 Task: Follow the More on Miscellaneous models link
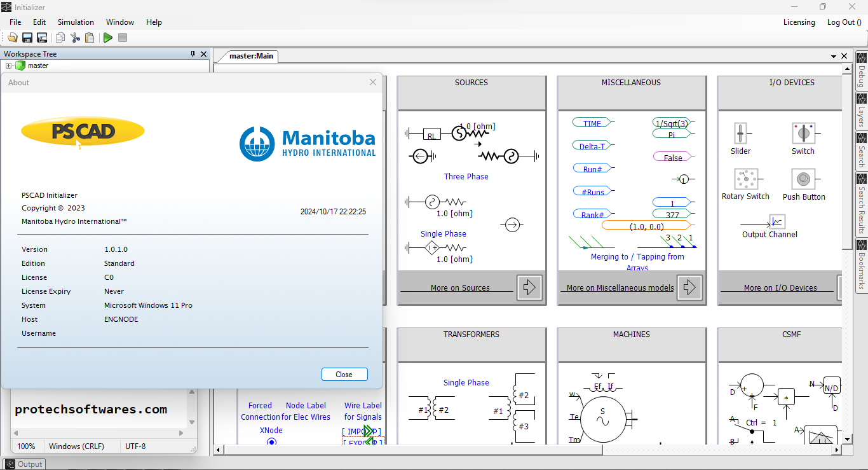(620, 288)
